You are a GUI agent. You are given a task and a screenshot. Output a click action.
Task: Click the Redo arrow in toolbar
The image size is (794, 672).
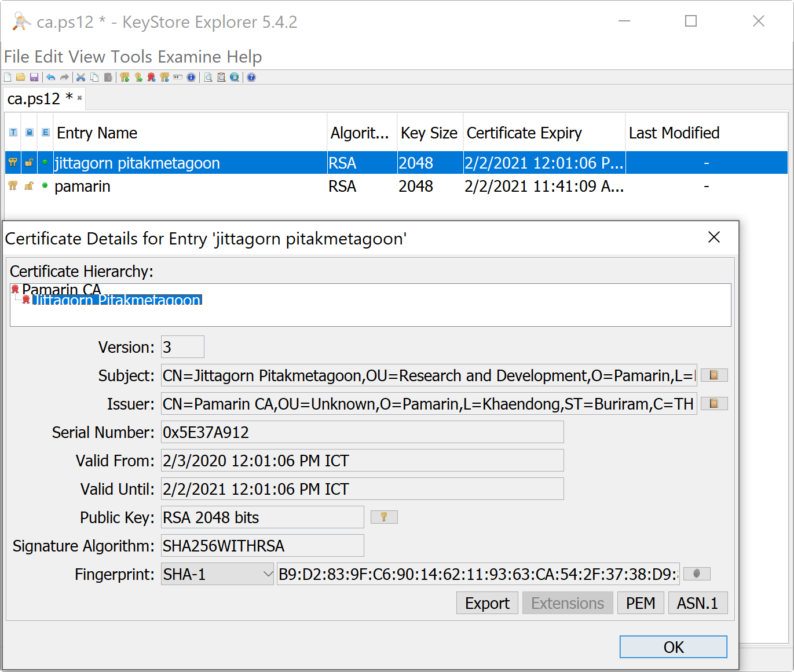tap(64, 77)
